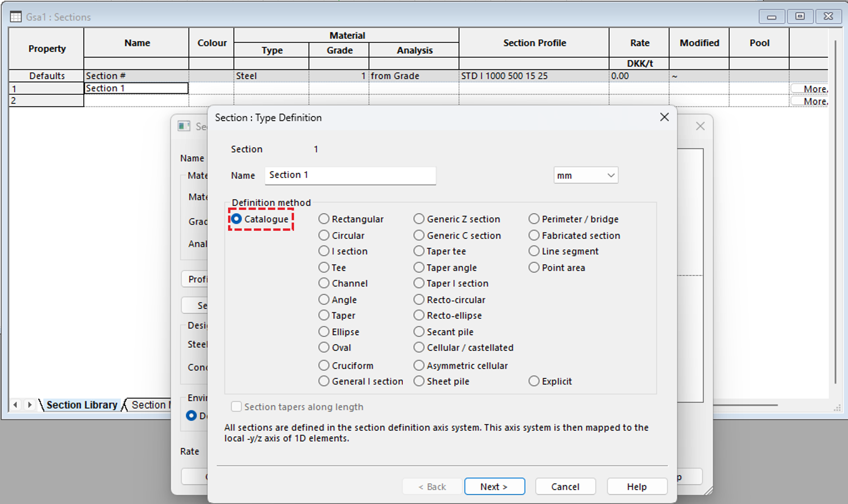The width and height of the screenshot is (848, 504).
Task: Switch to the Section Library tab
Action: click(82, 405)
